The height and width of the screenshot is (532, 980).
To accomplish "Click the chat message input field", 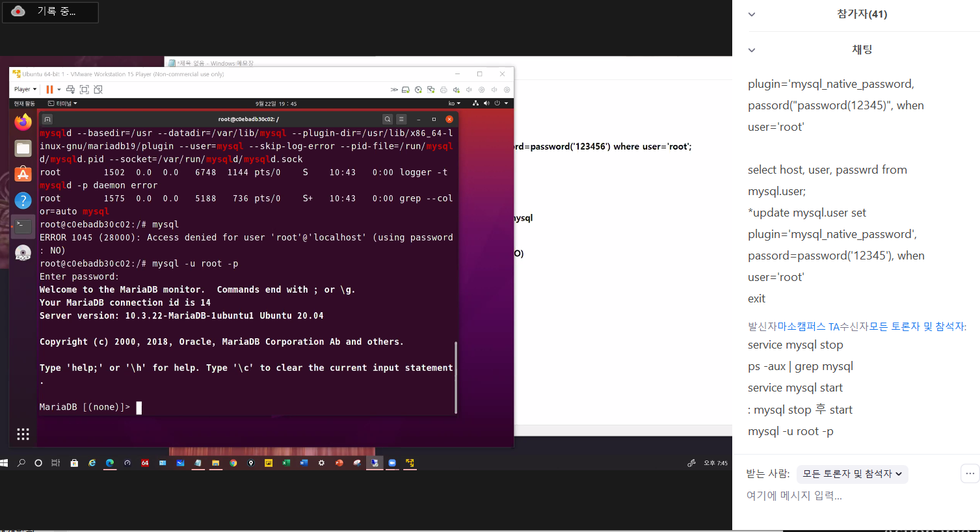I will tap(845, 496).
